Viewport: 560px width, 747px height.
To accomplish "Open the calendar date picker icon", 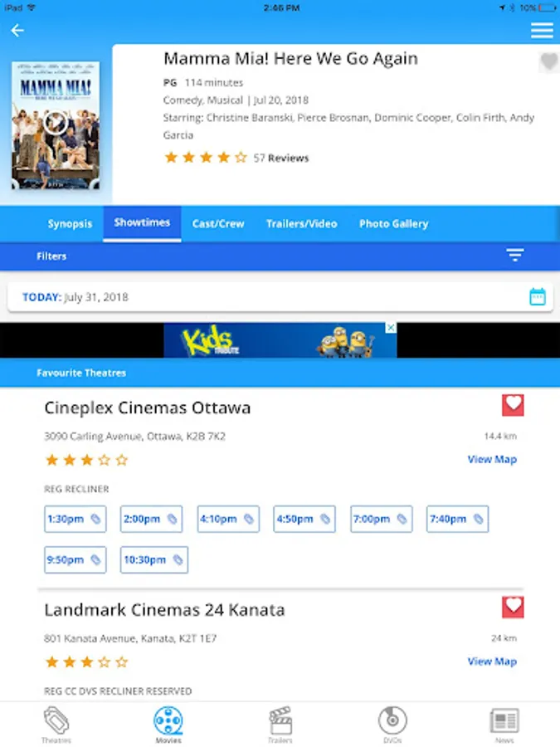I will (x=538, y=296).
